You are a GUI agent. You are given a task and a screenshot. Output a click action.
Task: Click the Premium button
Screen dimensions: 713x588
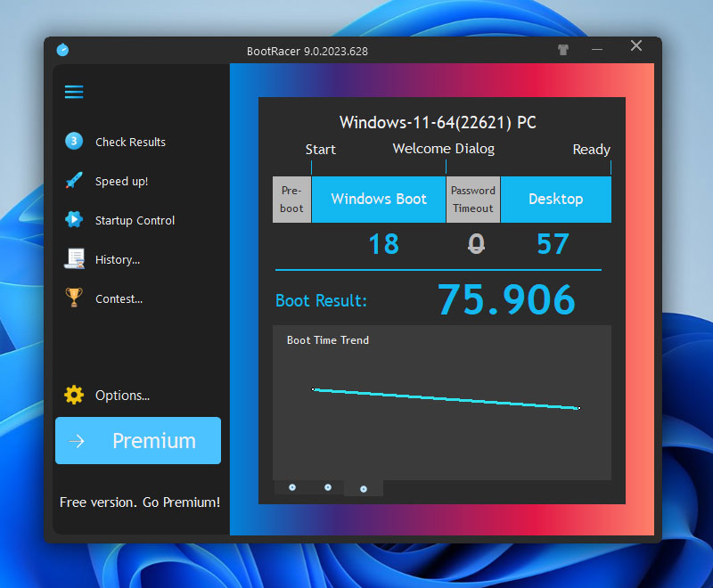click(x=138, y=440)
